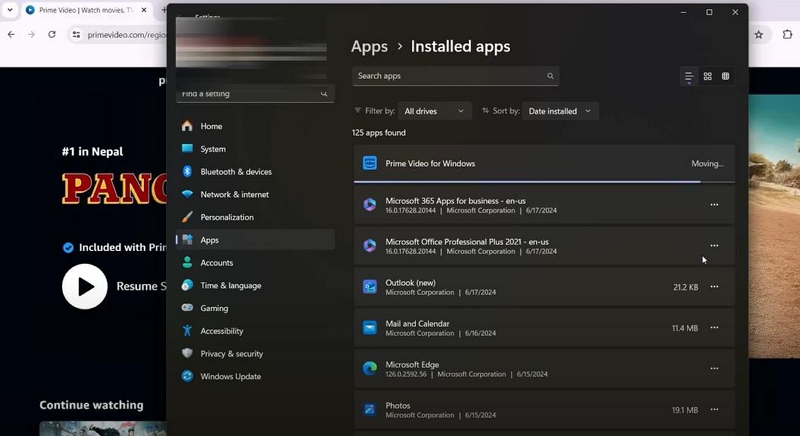Image resolution: width=800 pixels, height=436 pixels.
Task: Click the Microsoft Edge app icon
Action: pos(369,368)
